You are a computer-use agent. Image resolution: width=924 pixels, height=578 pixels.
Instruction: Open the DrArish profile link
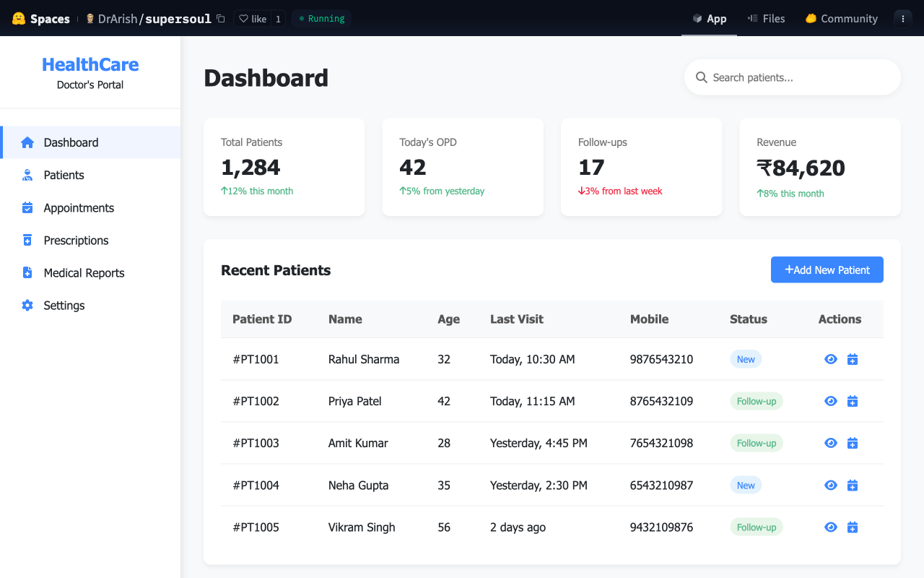117,19
